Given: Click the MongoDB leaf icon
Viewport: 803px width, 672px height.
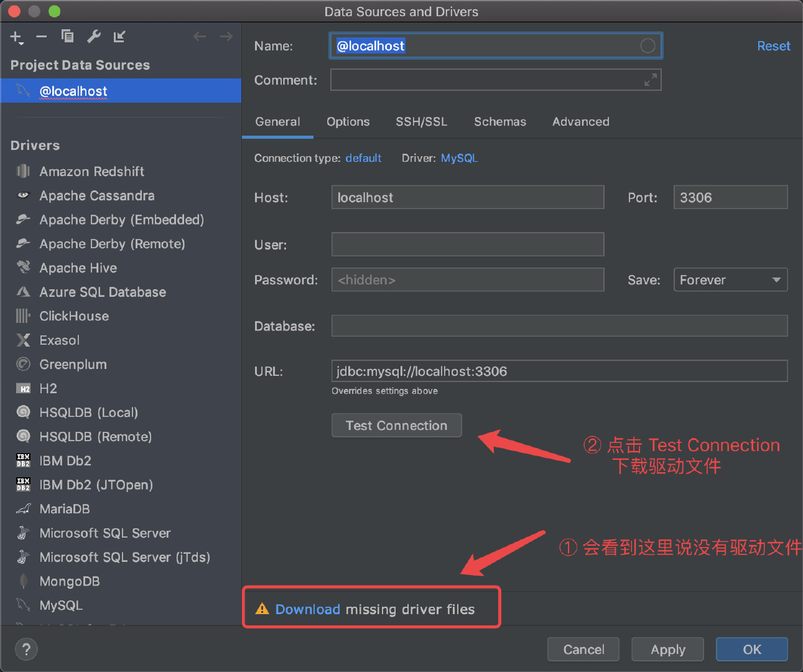Looking at the screenshot, I should tap(23, 581).
